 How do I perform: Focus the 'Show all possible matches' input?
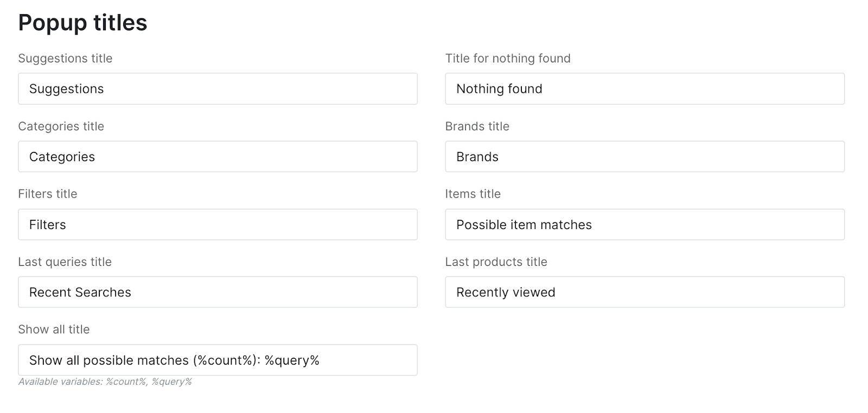[217, 360]
